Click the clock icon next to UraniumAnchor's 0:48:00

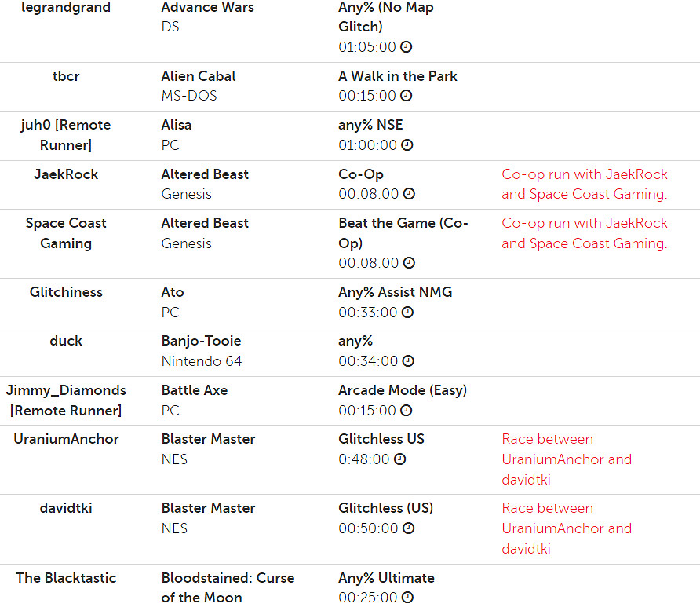click(399, 459)
